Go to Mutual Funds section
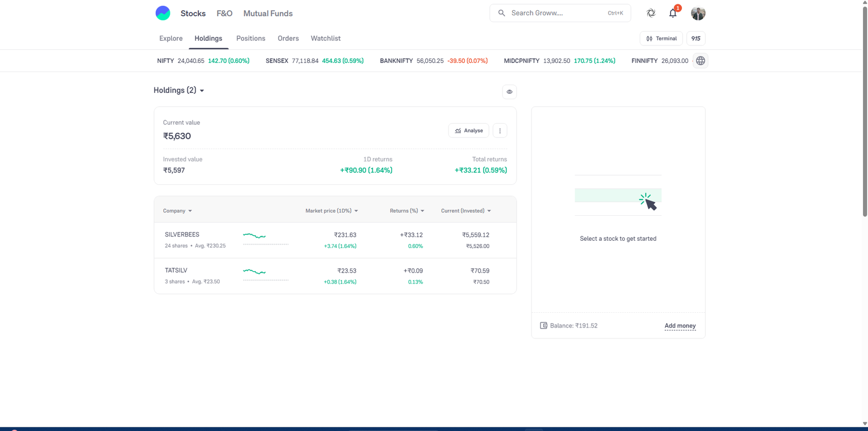This screenshot has width=868, height=431. click(268, 14)
